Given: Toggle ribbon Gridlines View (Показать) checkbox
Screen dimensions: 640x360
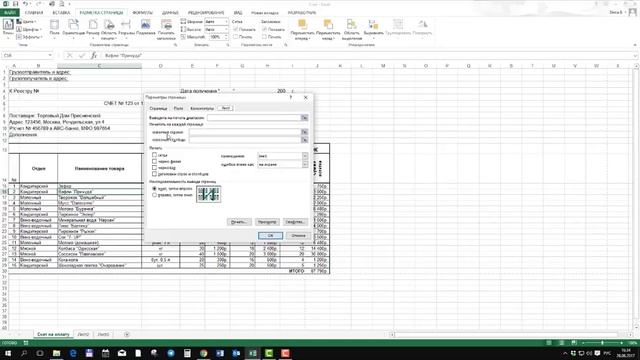Looking at the screenshot, I should click(x=236, y=29).
